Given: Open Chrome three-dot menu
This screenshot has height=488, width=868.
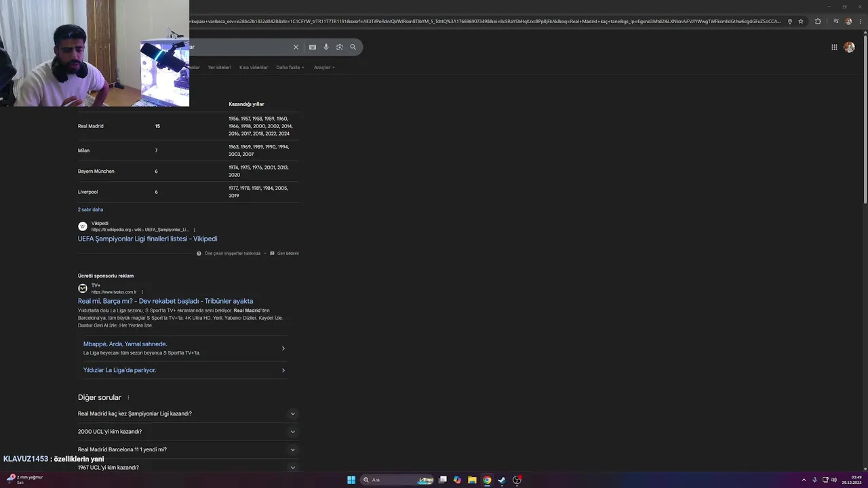Looking at the screenshot, I should 861,21.
